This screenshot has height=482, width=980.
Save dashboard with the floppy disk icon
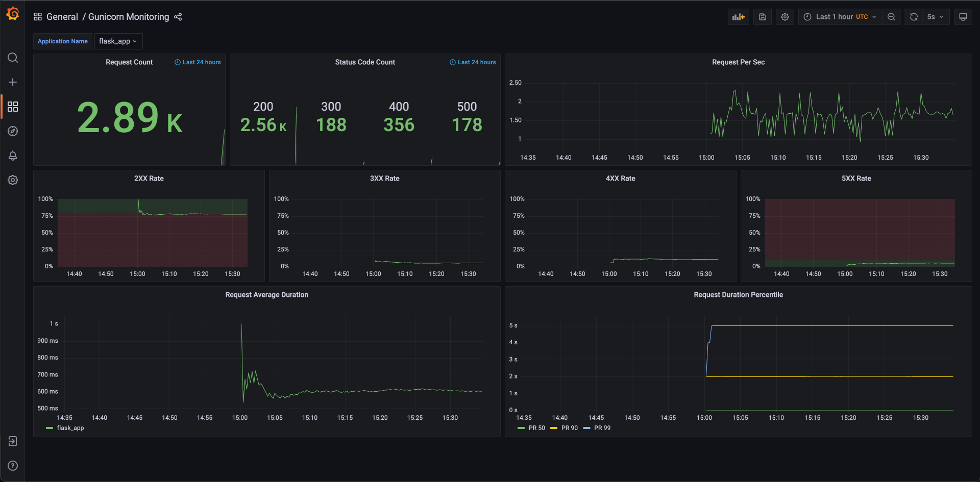click(x=763, y=17)
